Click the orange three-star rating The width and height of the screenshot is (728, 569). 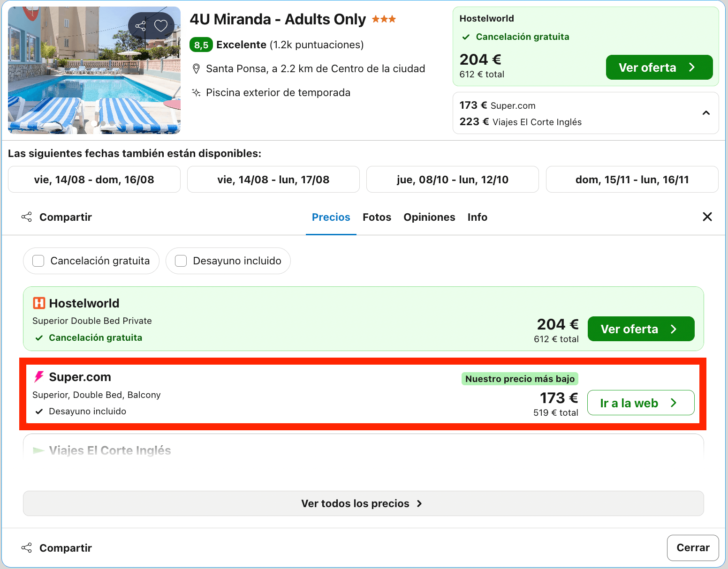tap(384, 19)
